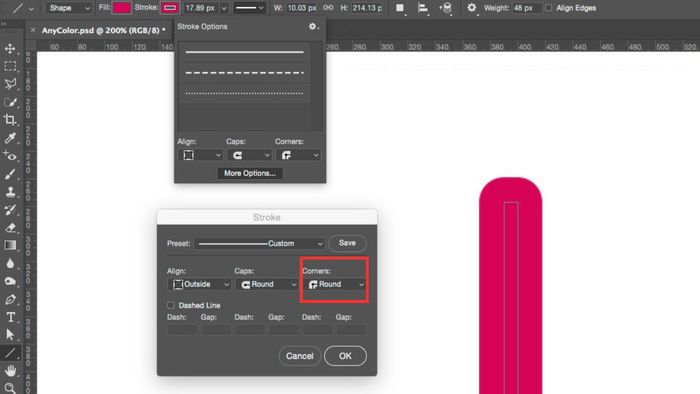The width and height of the screenshot is (700, 394).
Task: Select the solid line stroke preset
Action: tap(244, 52)
